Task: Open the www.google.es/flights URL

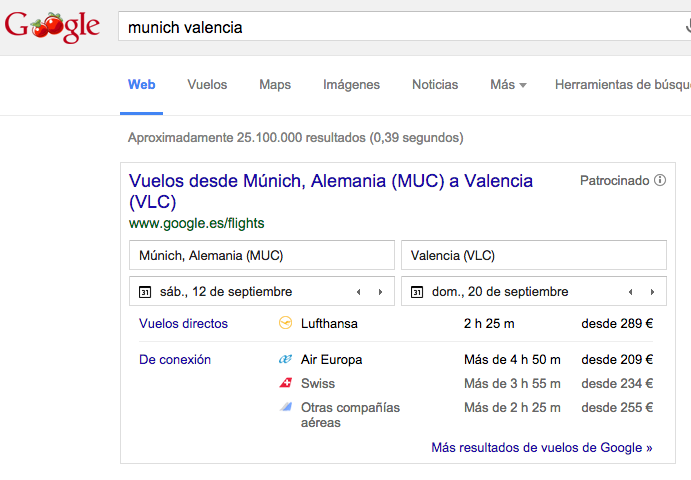Action: pyautogui.click(x=197, y=223)
